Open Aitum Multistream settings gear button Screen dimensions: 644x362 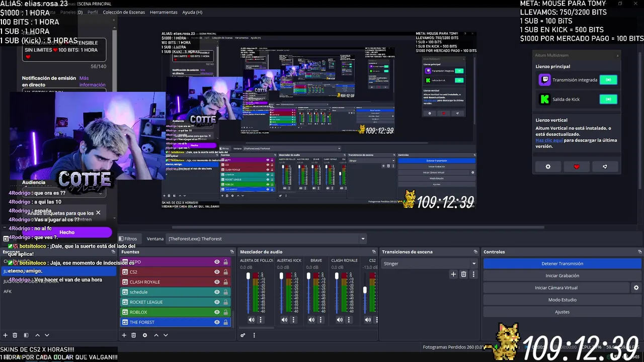pyautogui.click(x=548, y=167)
